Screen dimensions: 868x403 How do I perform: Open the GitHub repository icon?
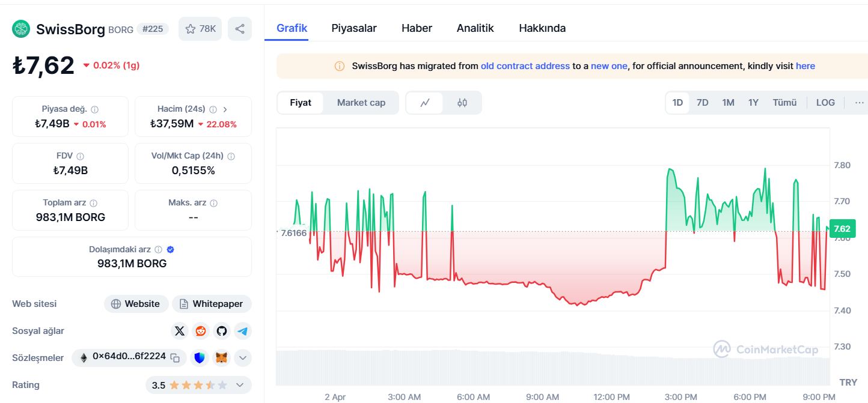[221, 331]
